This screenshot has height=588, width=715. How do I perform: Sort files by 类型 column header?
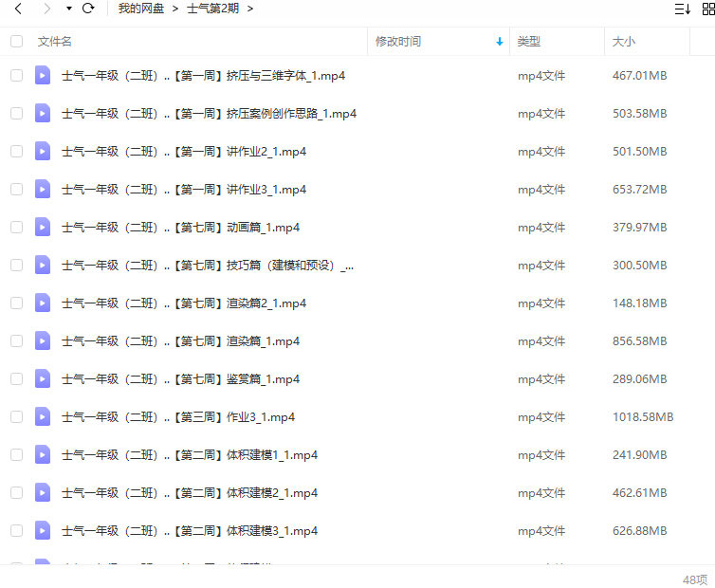529,42
